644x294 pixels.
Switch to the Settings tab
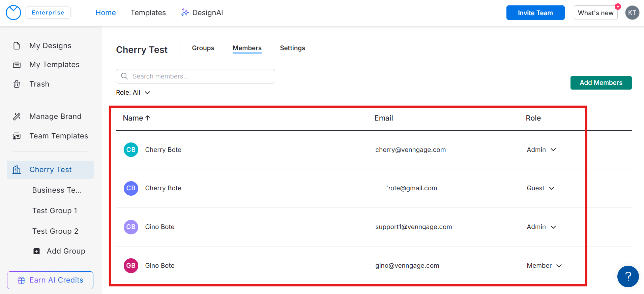pyautogui.click(x=292, y=48)
